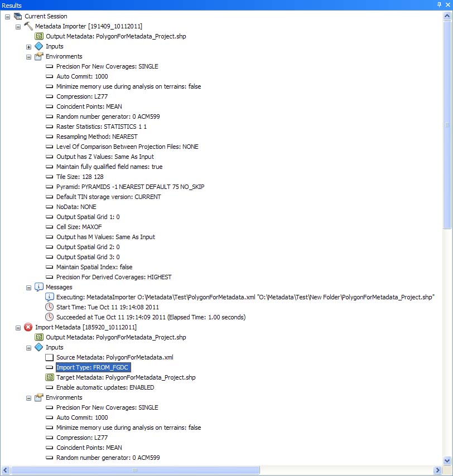Click the Source Metadata file icon
This screenshot has height=476, width=453.
pyautogui.click(x=50, y=357)
